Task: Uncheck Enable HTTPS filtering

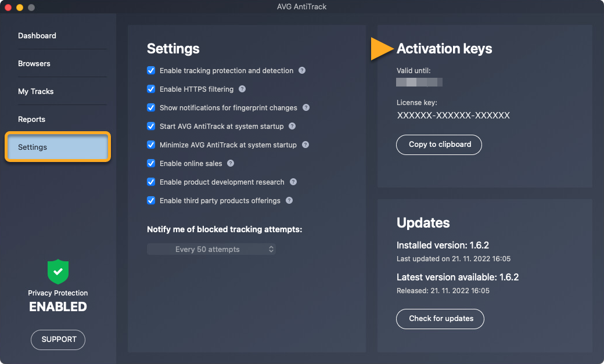Action: coord(151,89)
